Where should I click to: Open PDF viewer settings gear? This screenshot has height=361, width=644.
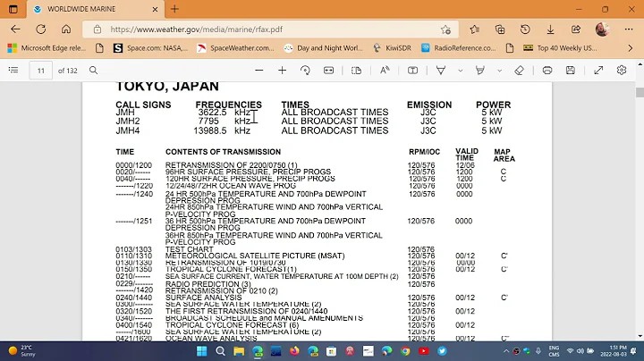622,71
